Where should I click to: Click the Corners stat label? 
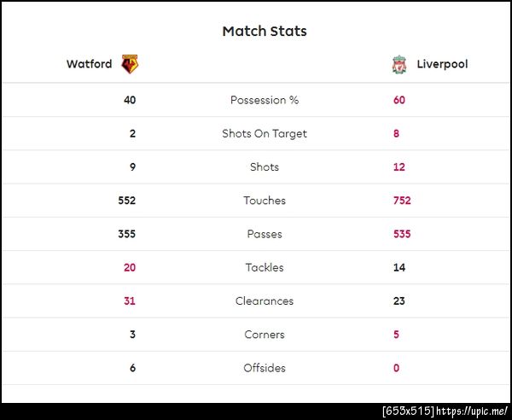coord(265,335)
